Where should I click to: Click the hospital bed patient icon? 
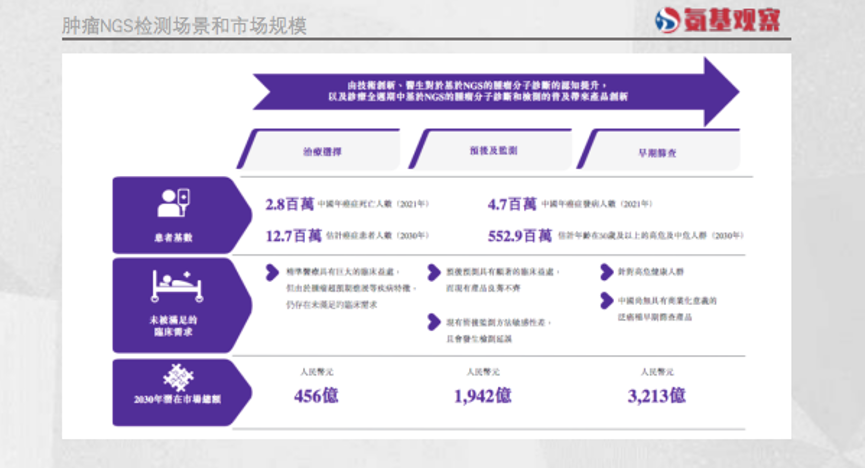click(174, 287)
